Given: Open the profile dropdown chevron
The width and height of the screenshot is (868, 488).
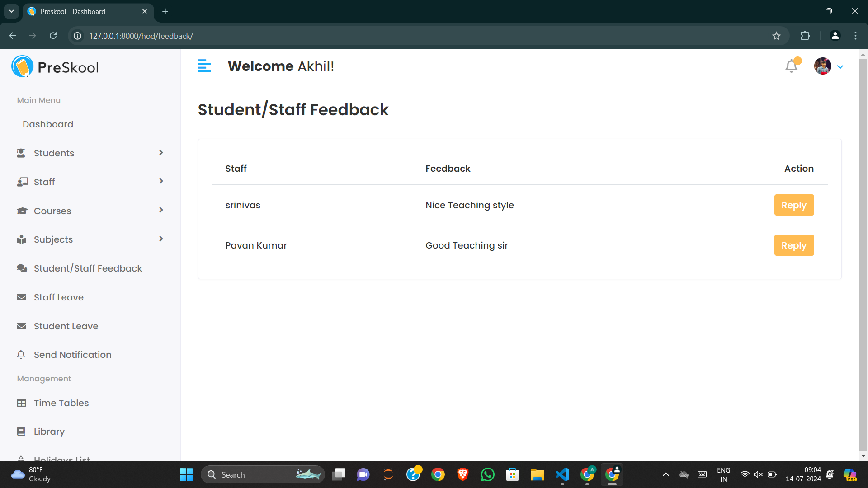Looking at the screenshot, I should pos(840,67).
